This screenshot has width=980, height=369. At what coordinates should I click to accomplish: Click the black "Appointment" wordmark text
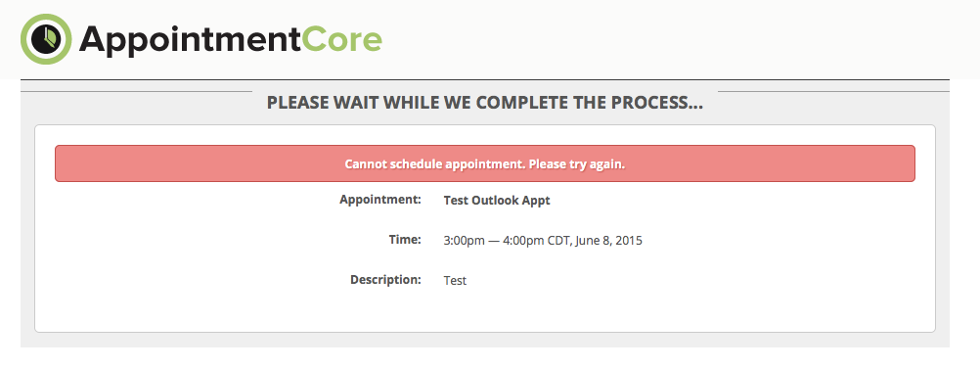coord(190,41)
